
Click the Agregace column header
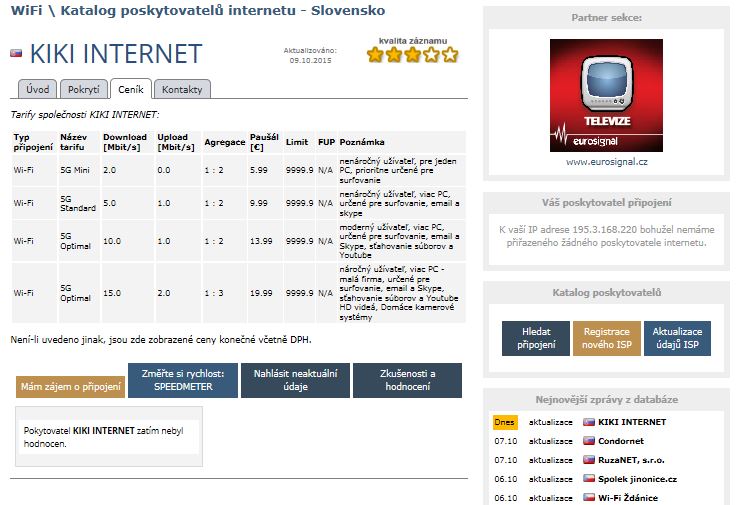(225, 142)
